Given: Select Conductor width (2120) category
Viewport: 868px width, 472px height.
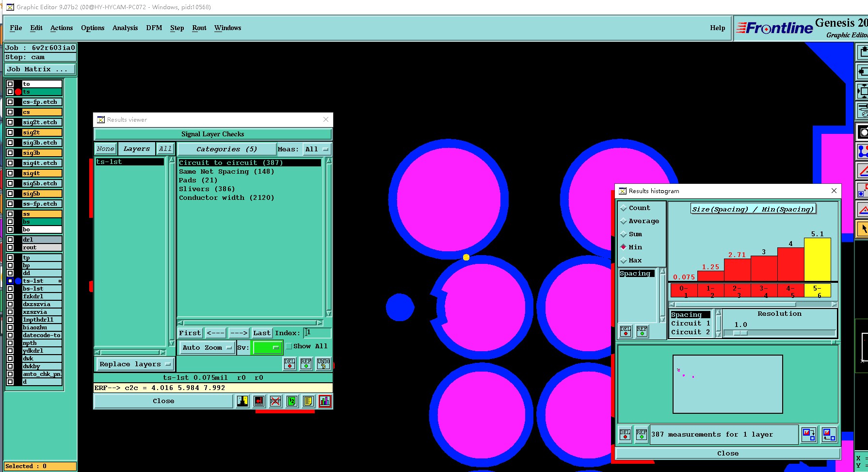Looking at the screenshot, I should click(226, 198).
